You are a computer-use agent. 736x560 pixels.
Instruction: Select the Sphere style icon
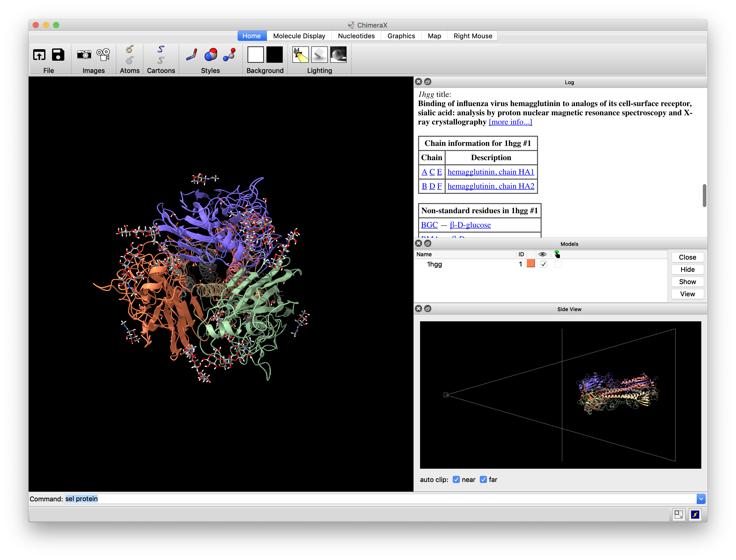pos(211,55)
